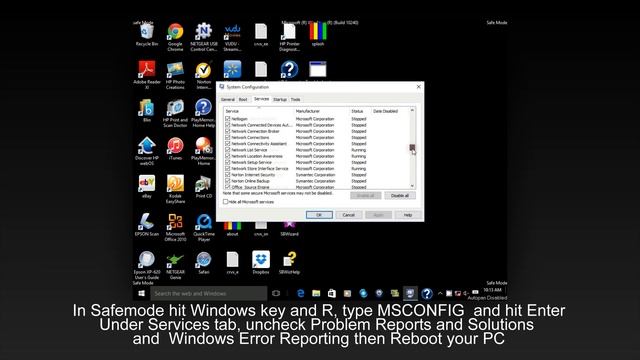Uncheck Network Connectivity Assistant service

click(x=227, y=144)
